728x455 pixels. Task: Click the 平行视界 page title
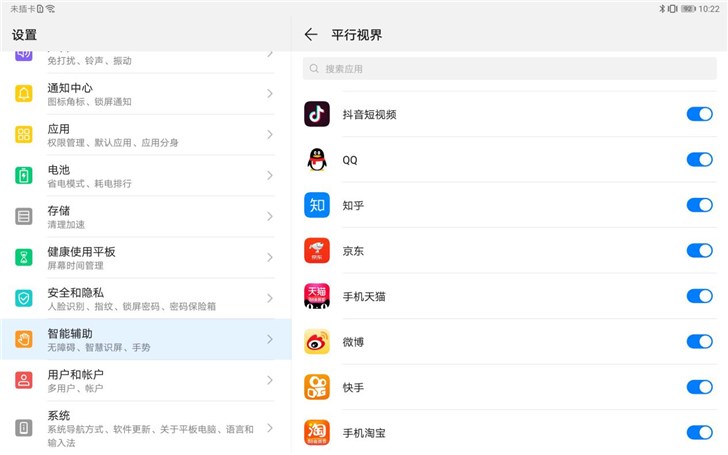click(x=357, y=35)
